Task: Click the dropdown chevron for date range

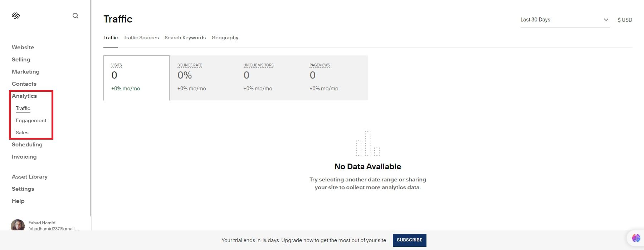Action: pyautogui.click(x=606, y=20)
